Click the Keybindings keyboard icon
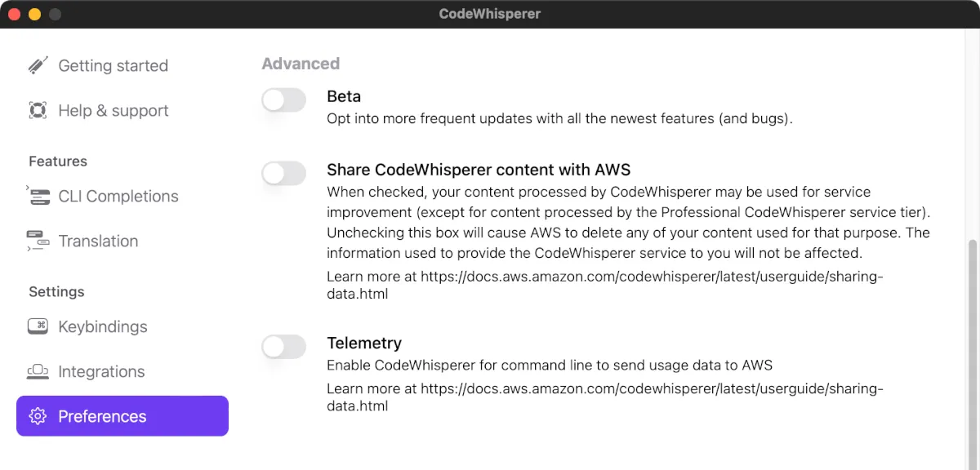The height and width of the screenshot is (470, 980). pyautogui.click(x=38, y=326)
